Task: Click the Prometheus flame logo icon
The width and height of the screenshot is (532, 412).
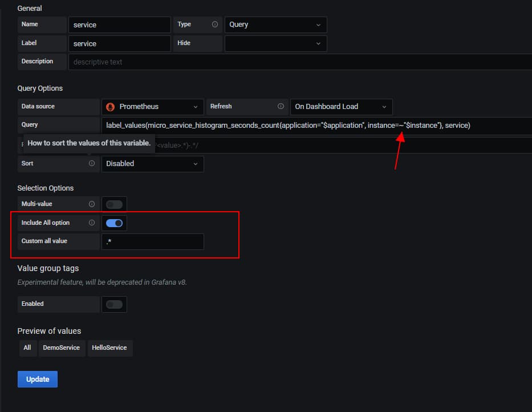Action: [x=111, y=107]
